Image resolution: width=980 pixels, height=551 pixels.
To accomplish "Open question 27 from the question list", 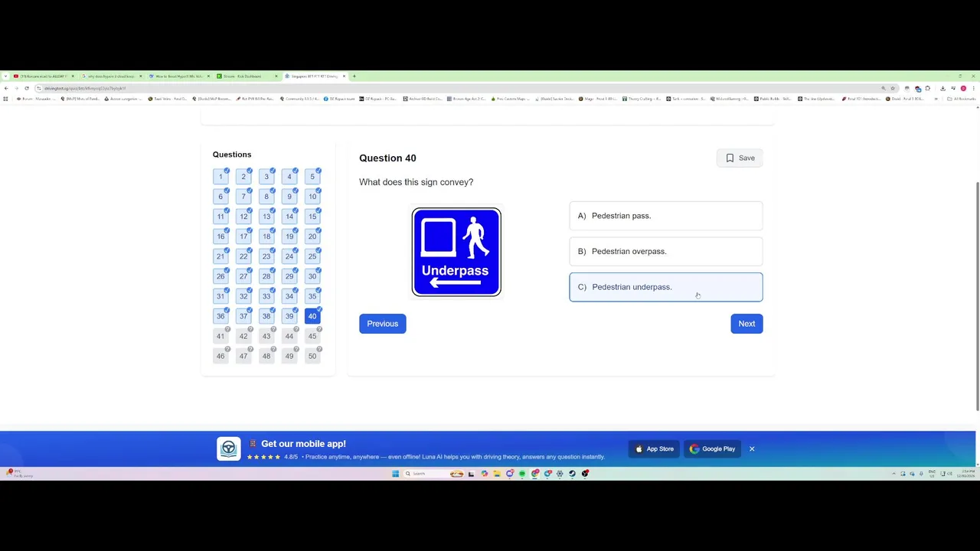I will point(243,276).
